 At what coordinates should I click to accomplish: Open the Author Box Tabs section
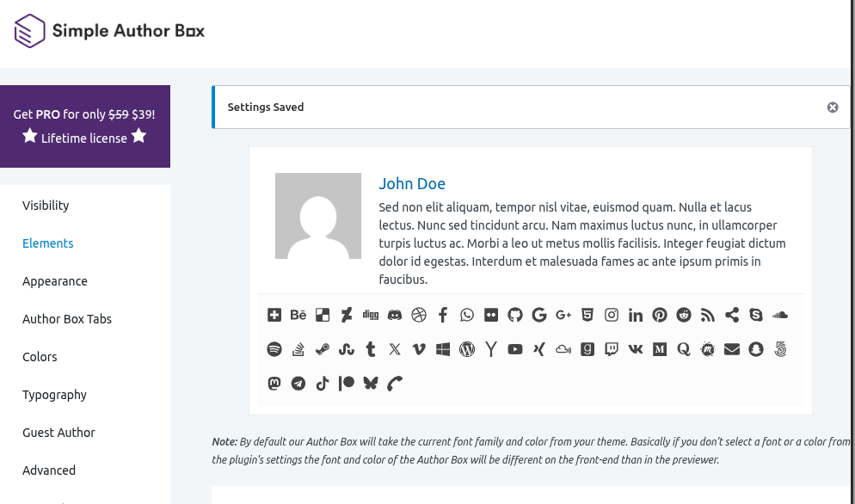point(67,319)
